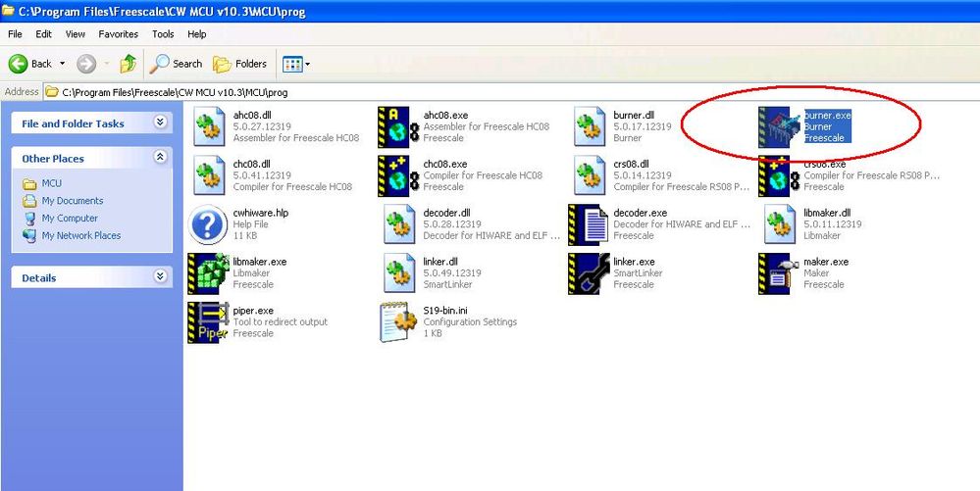Click the decoder.dll file name
Screen dimensions: 980x491
click(x=448, y=213)
